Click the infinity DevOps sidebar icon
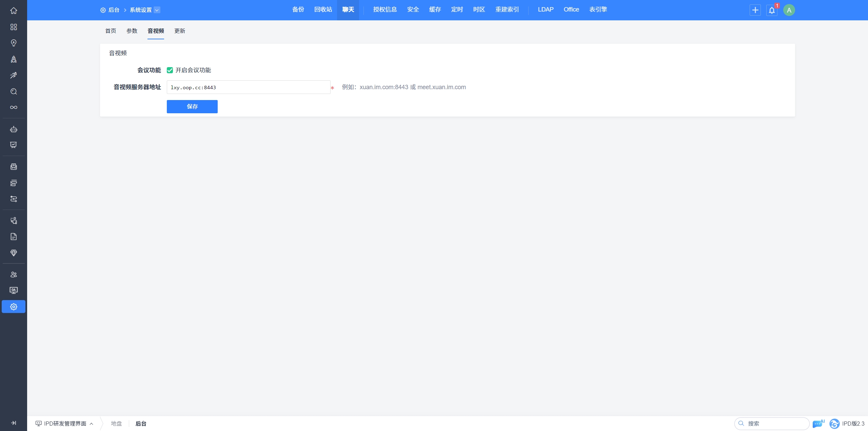 coord(14,107)
